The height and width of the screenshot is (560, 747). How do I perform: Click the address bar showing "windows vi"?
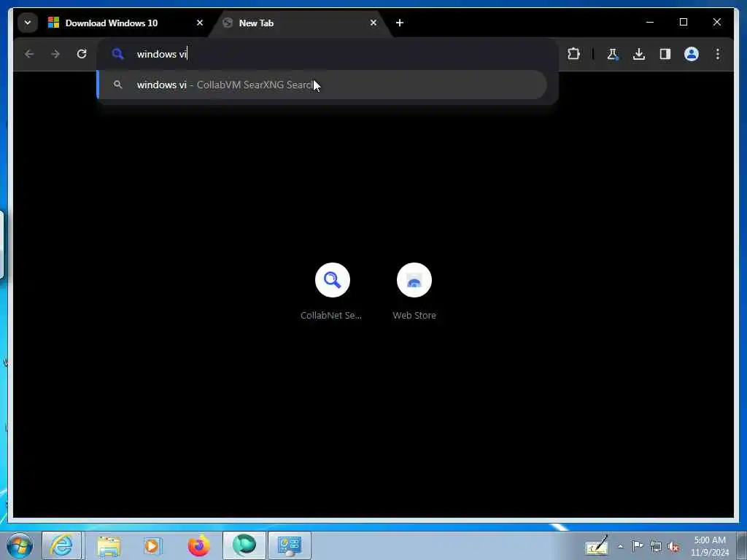point(328,54)
